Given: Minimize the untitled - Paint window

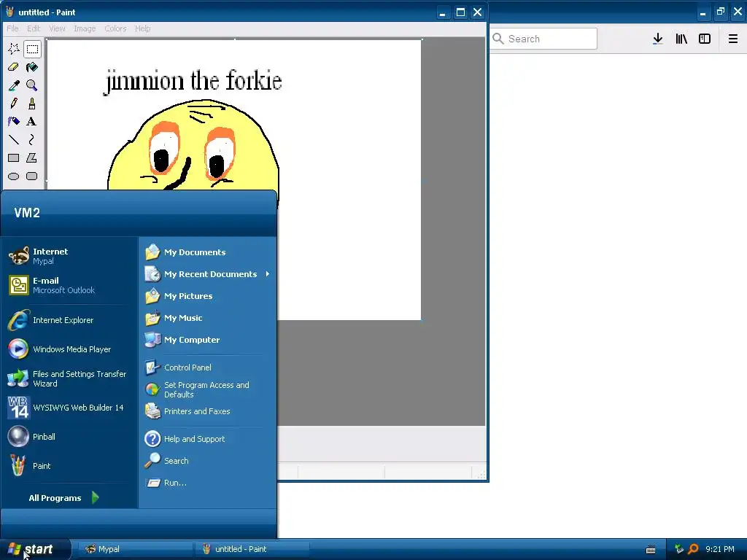Looking at the screenshot, I should pos(443,12).
